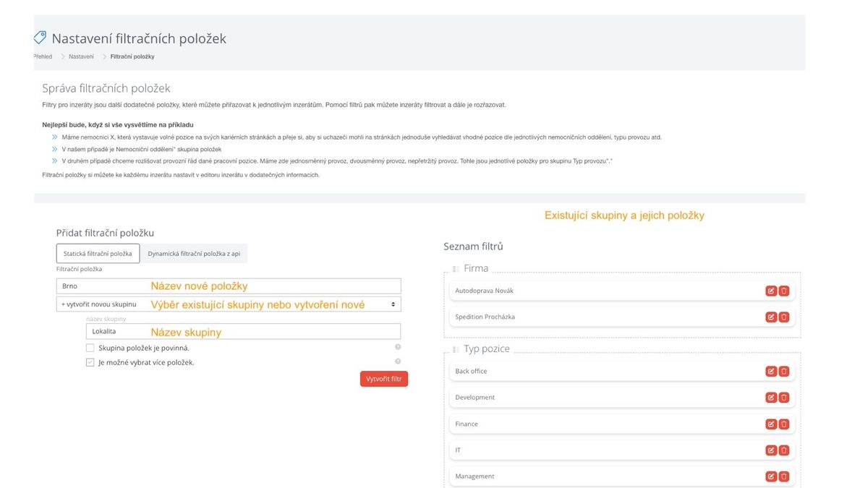Go to 'Nastavení' in the breadcrumb
The image size is (868, 488).
click(x=81, y=56)
